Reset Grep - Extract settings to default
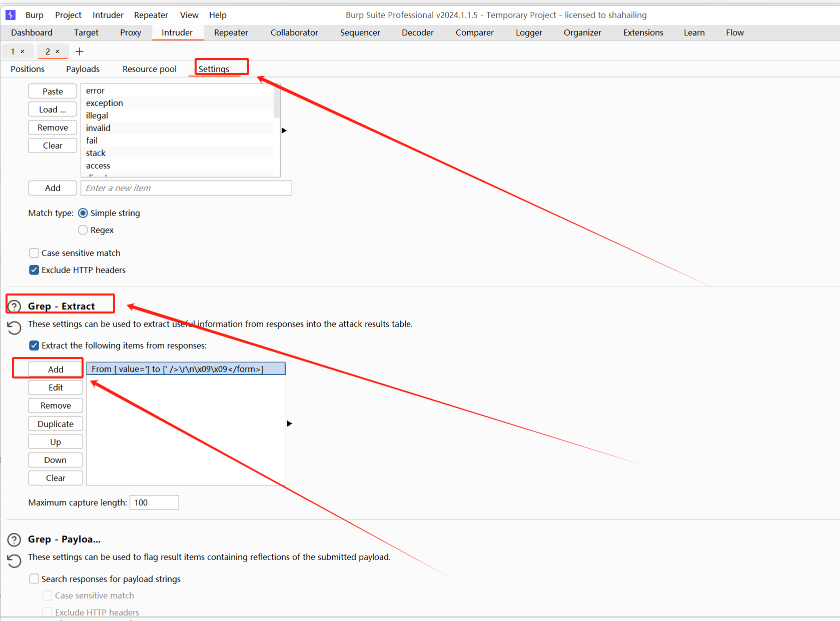 [x=14, y=327]
